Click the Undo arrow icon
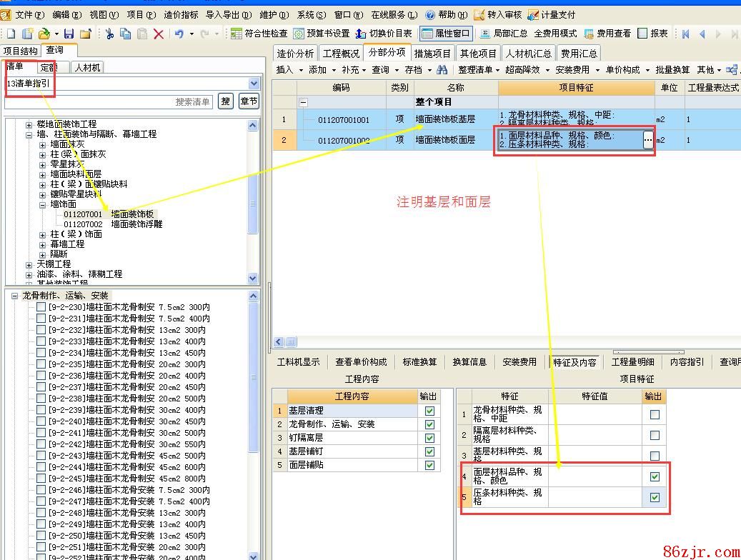The image size is (741, 560). pos(179,34)
